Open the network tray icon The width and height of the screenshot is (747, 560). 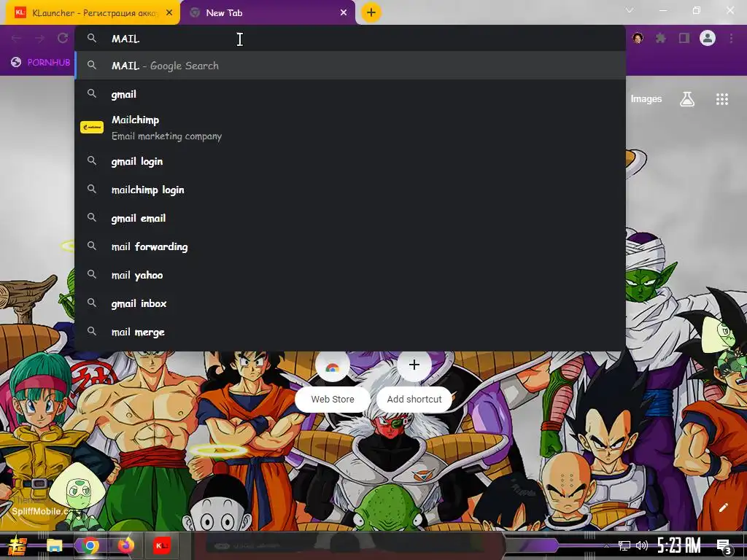(x=624, y=545)
